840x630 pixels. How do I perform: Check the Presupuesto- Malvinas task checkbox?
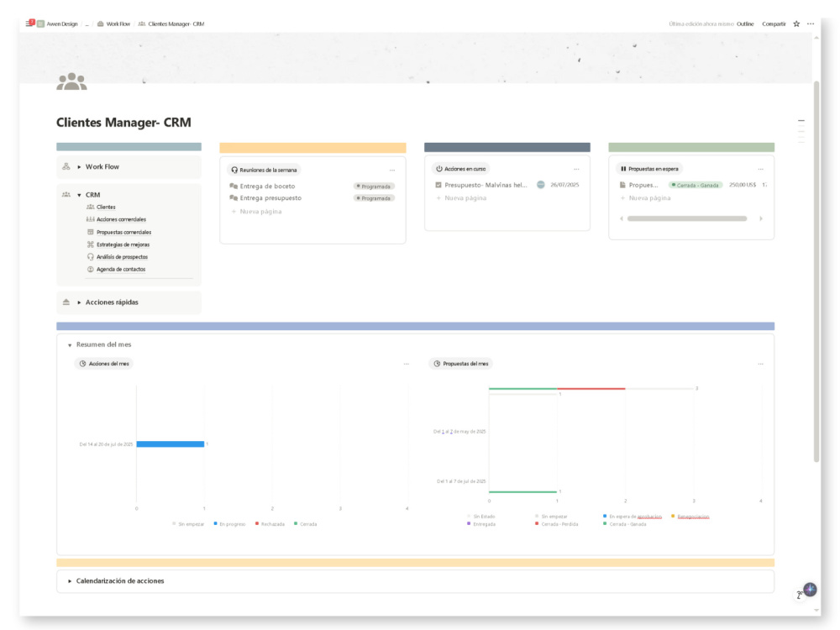pos(438,185)
